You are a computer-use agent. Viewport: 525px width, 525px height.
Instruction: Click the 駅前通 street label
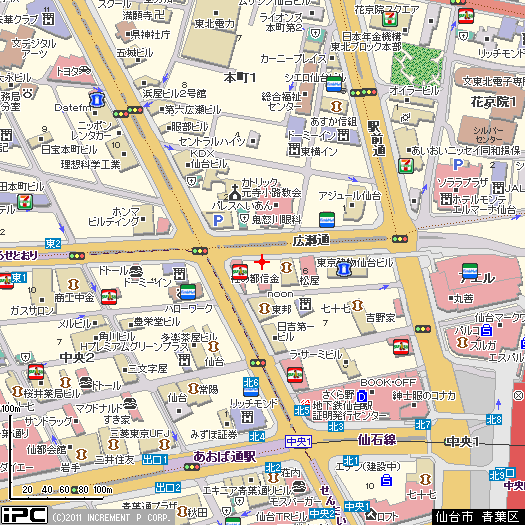coord(375,139)
